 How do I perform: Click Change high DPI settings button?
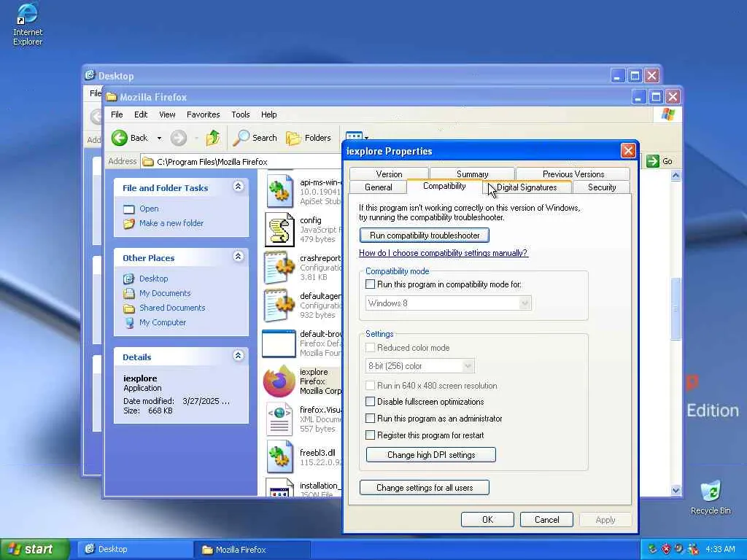tap(430, 455)
